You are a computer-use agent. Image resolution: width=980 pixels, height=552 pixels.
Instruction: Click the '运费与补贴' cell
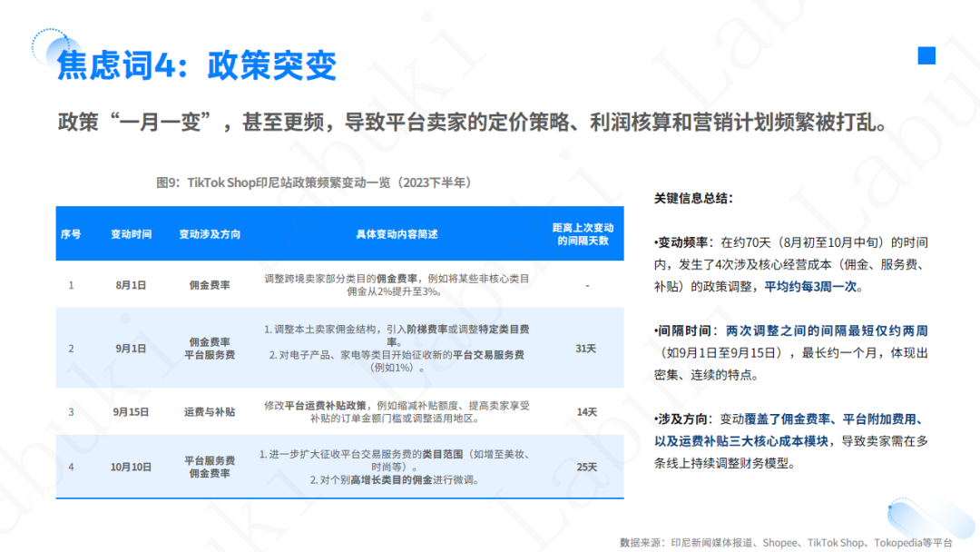coord(210,412)
